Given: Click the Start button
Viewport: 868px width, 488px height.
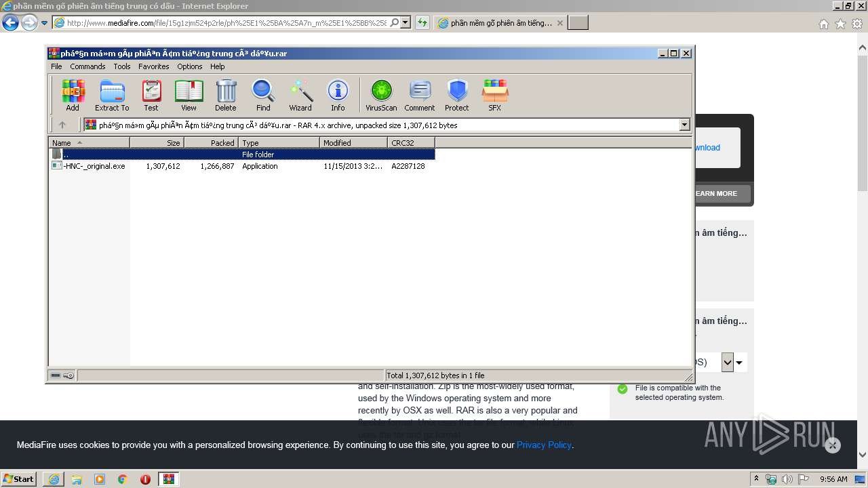Looking at the screenshot, I should click(x=19, y=479).
